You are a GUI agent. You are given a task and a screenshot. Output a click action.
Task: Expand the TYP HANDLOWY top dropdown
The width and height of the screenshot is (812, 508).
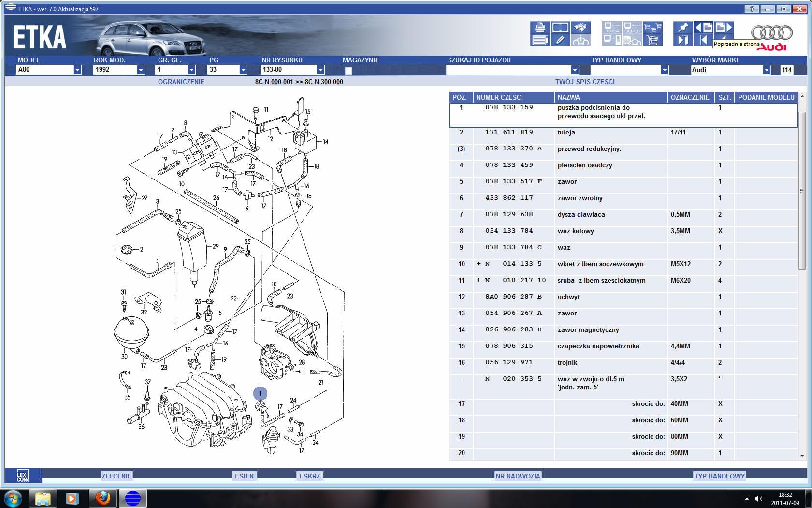click(665, 70)
